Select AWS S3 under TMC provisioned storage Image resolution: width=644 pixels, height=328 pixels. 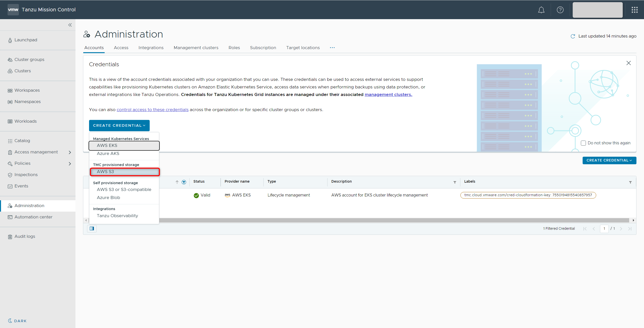[x=125, y=172]
